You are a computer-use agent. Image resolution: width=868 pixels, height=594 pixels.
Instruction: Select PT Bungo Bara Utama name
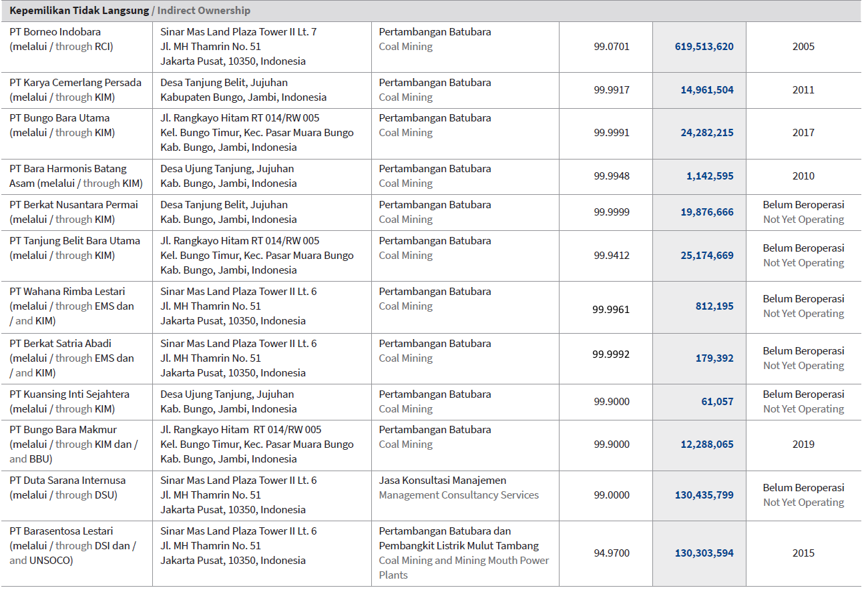59,118
